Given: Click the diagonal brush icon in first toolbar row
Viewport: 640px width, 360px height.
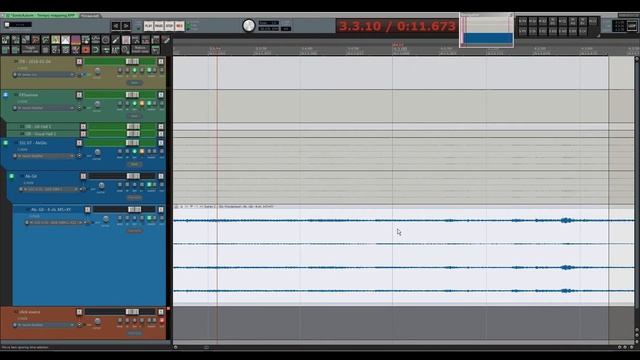Looking at the screenshot, I should click(x=116, y=40).
